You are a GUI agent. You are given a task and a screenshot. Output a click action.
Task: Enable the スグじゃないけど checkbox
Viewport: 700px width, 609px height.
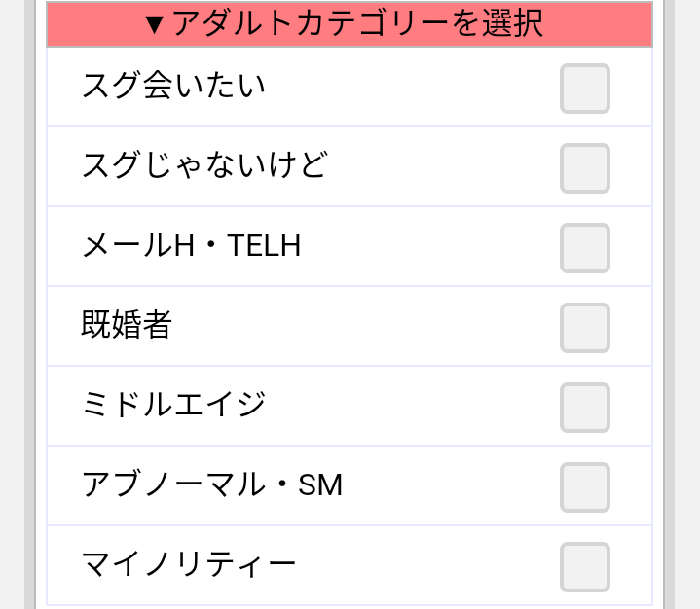coord(584,168)
